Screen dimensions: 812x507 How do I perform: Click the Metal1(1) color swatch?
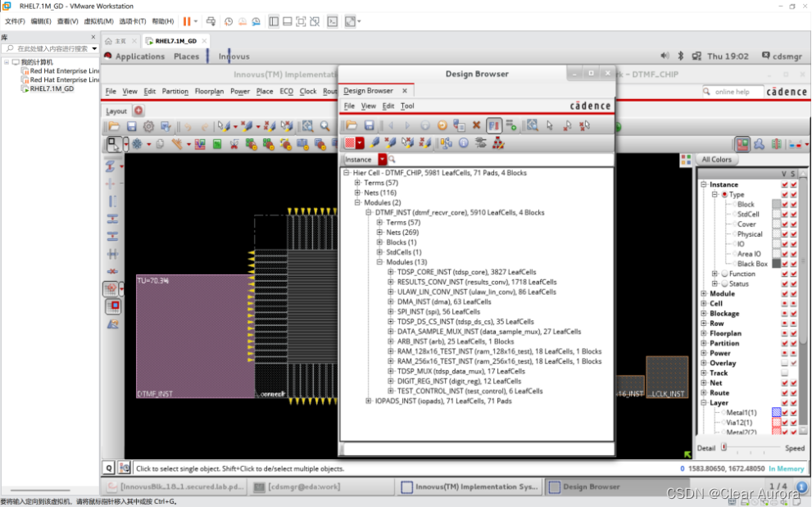pyautogui.click(x=776, y=412)
